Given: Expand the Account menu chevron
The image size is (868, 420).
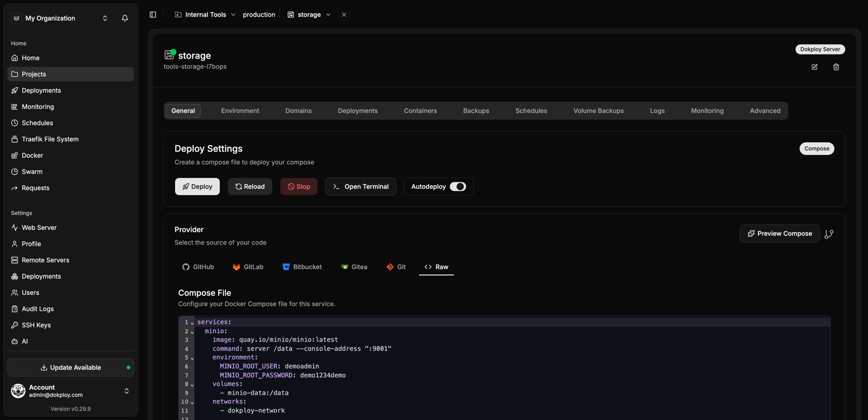Looking at the screenshot, I should pos(126,391).
